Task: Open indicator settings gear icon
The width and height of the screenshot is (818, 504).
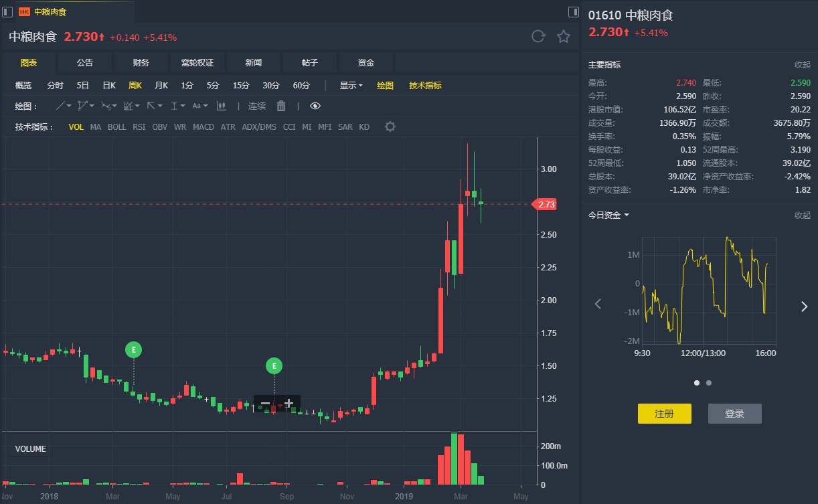Action: coord(390,127)
